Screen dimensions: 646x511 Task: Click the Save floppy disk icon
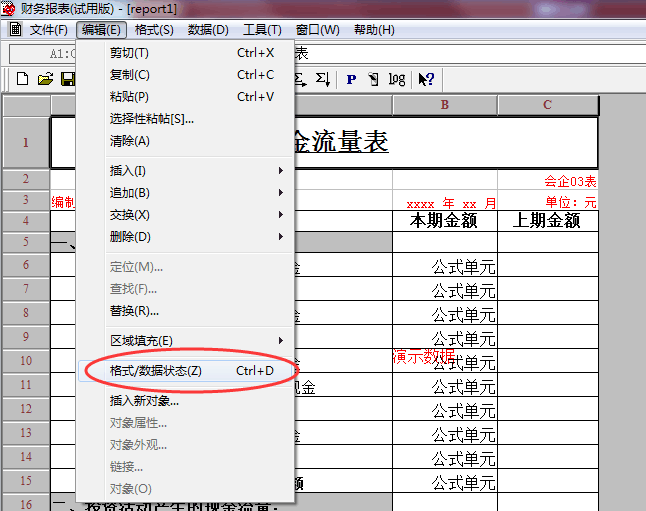click(x=68, y=79)
